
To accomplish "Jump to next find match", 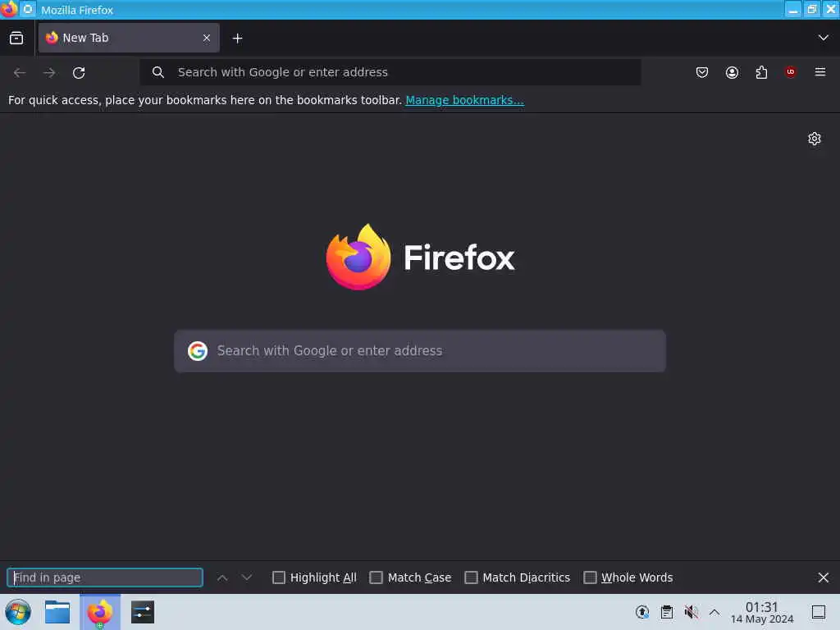I will tap(246, 577).
